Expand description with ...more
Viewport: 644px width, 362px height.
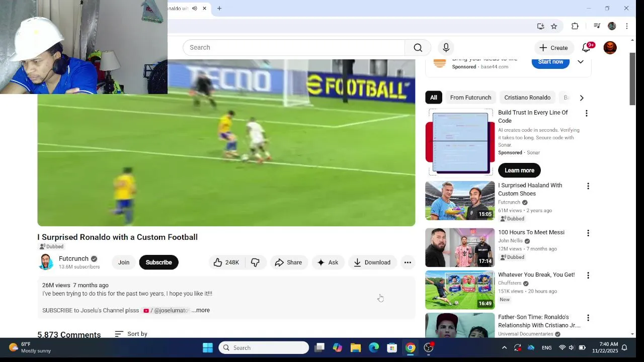tap(200, 310)
